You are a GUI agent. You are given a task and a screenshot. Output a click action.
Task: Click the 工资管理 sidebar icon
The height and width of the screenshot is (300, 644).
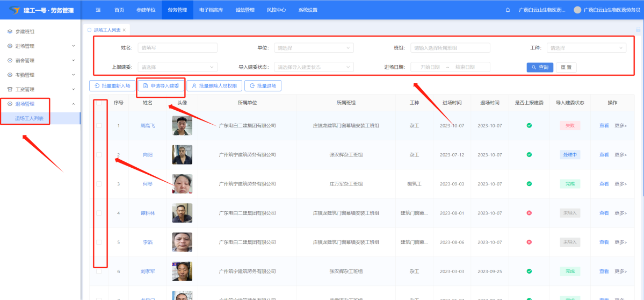click(10, 89)
